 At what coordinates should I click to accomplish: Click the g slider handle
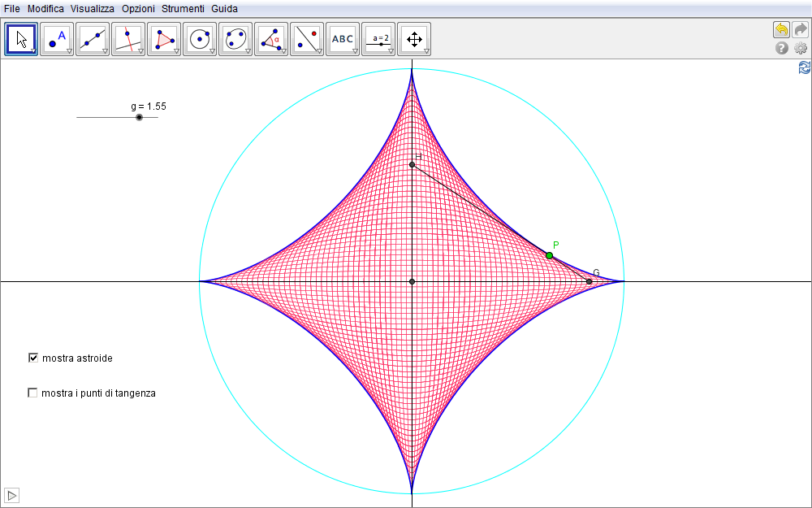coord(139,118)
